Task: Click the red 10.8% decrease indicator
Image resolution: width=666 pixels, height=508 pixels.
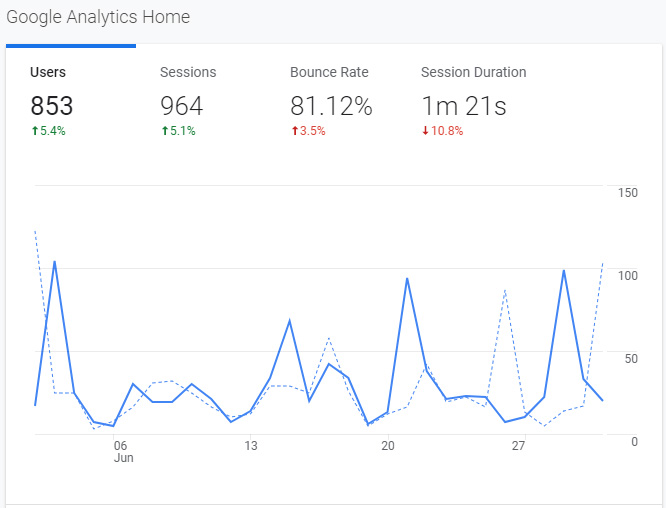Action: click(443, 131)
